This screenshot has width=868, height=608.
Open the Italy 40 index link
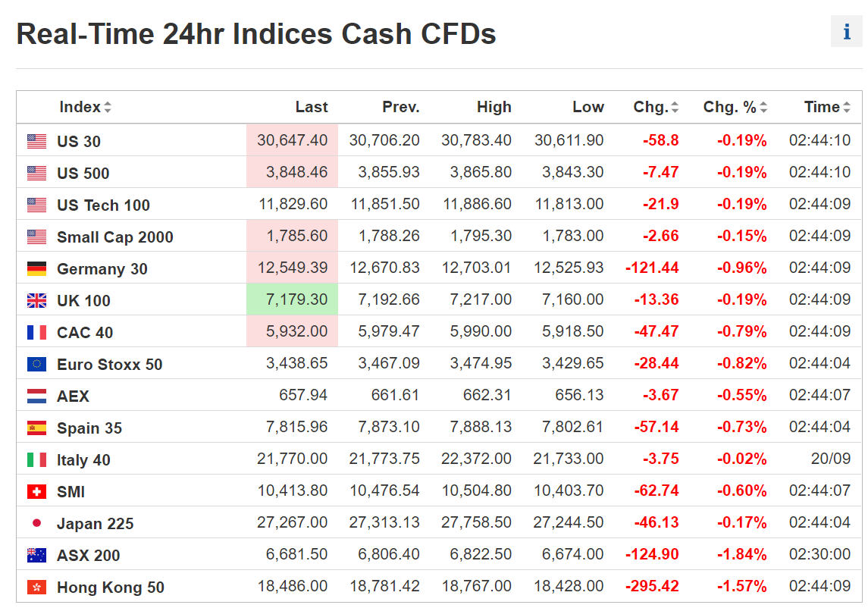click(83, 460)
